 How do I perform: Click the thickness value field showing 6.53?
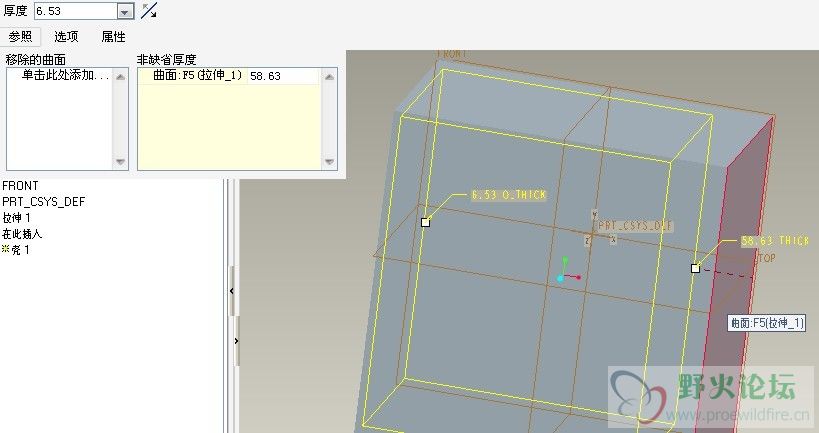point(75,11)
